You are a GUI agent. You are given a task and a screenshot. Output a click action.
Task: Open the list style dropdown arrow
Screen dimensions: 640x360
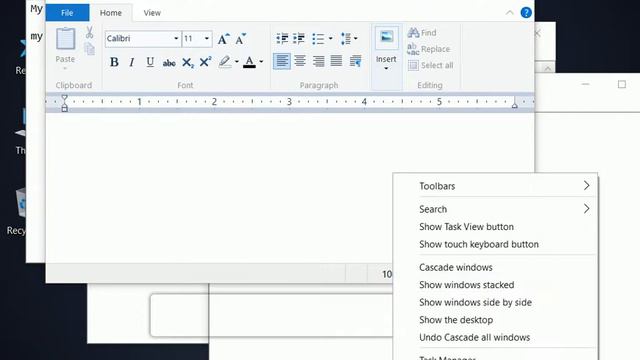point(330,39)
